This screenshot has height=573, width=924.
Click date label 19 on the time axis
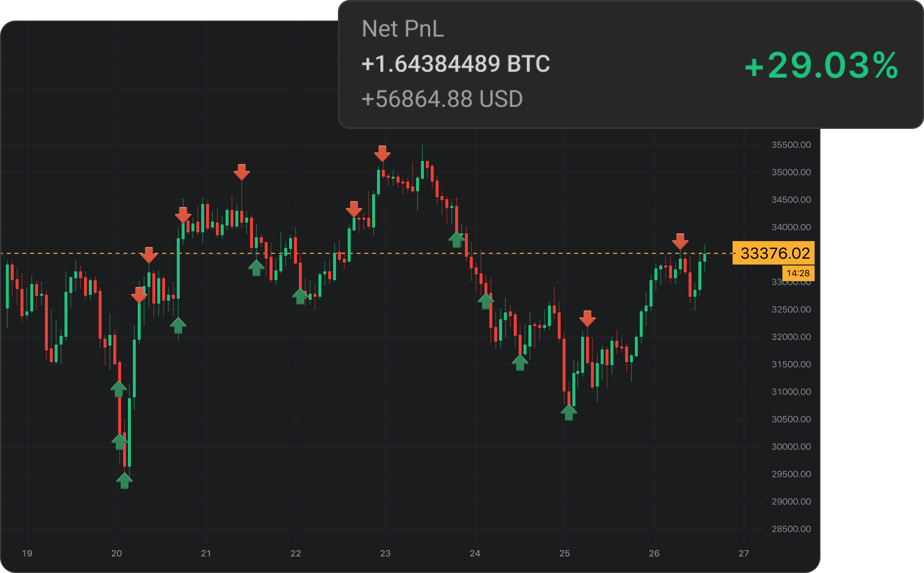27,553
